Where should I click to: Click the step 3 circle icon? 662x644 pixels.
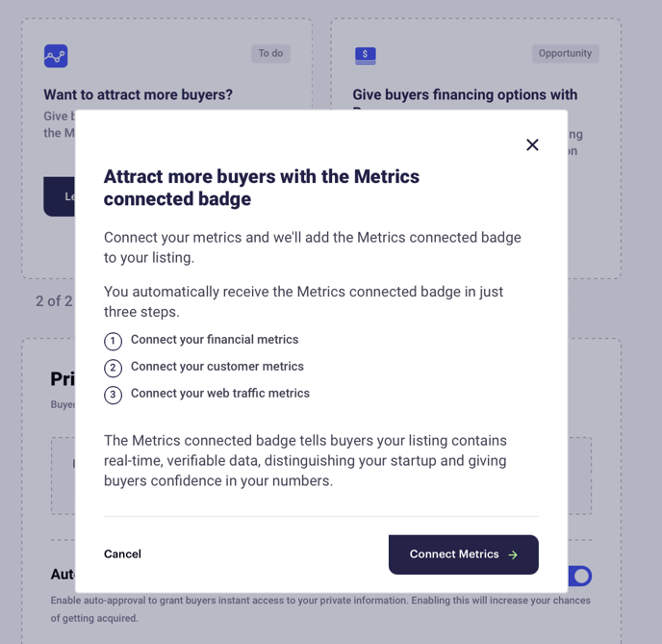click(113, 395)
